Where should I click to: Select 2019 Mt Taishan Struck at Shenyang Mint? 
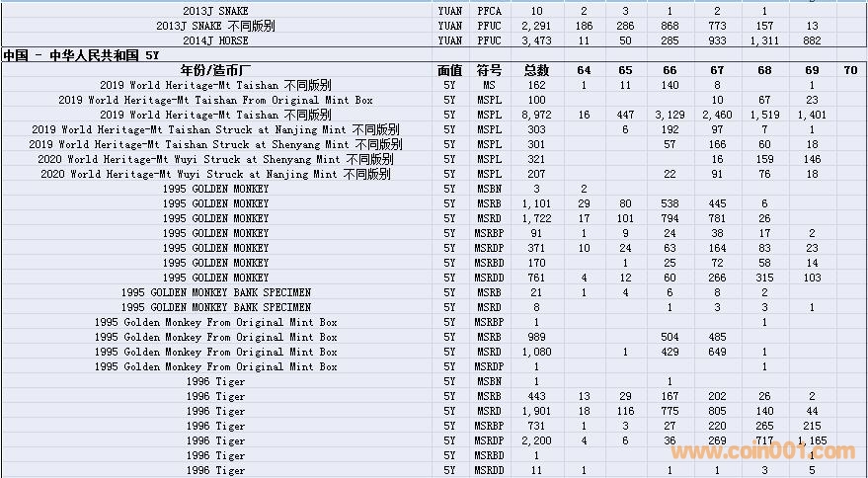(x=216, y=144)
